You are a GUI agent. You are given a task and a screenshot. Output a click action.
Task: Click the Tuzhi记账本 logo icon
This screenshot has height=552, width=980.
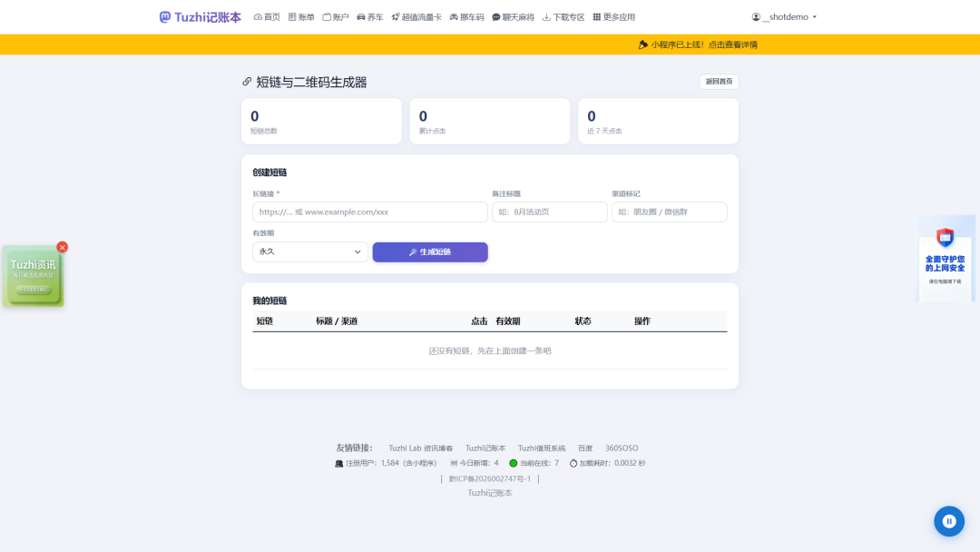click(x=164, y=17)
